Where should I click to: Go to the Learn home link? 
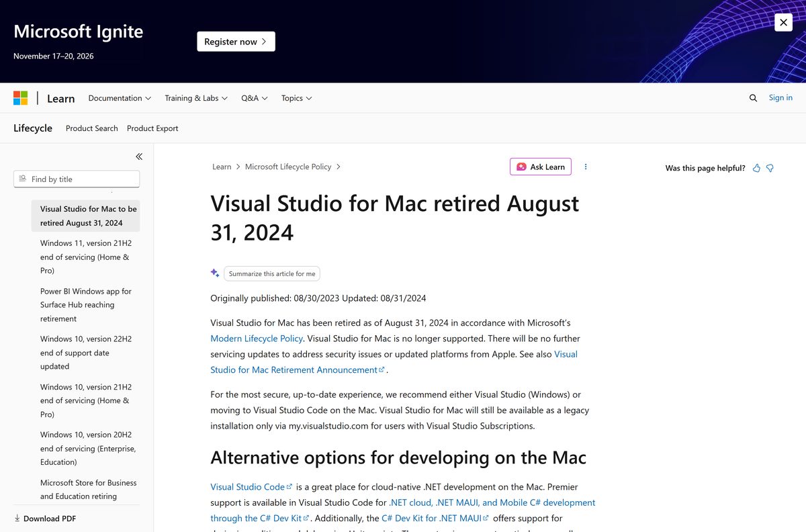point(60,98)
